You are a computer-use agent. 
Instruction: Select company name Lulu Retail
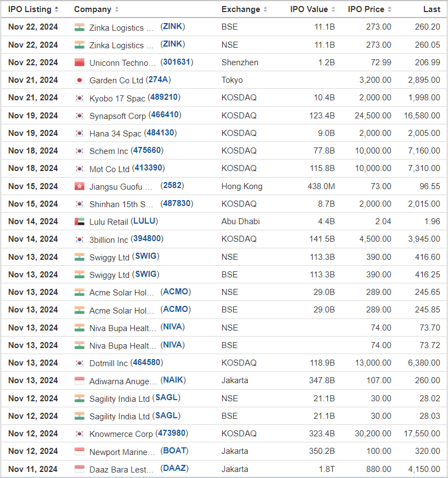(109, 222)
